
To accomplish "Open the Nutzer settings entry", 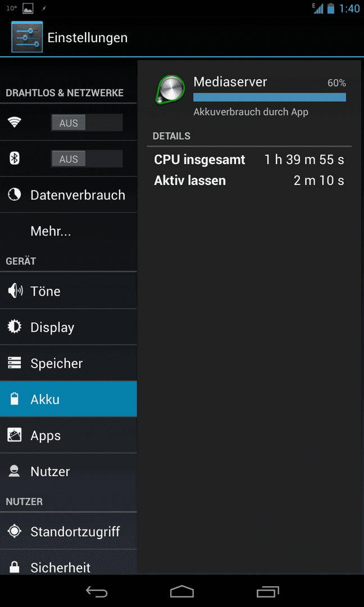I will pyautogui.click(x=69, y=472).
